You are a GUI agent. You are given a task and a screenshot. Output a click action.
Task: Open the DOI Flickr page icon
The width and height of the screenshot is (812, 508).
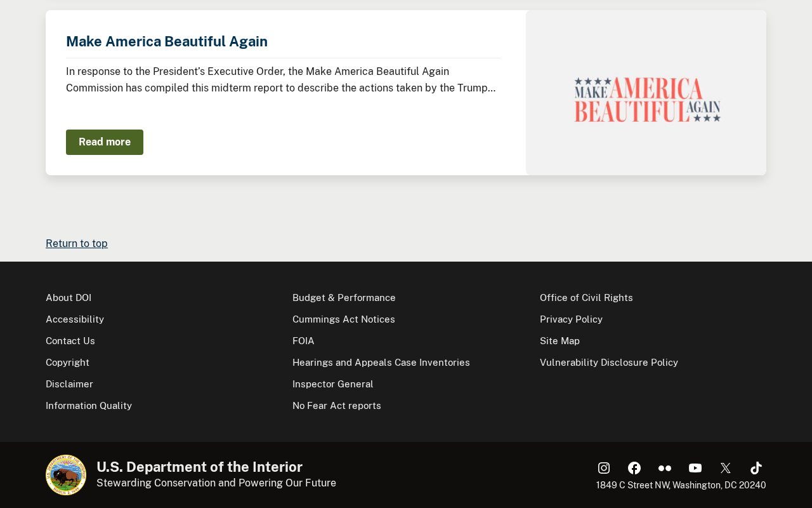[x=665, y=468]
